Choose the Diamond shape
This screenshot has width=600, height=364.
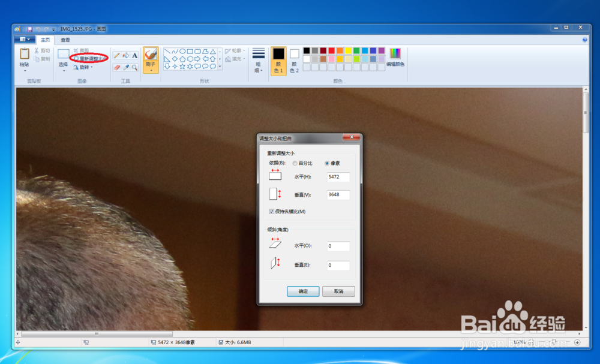click(175, 59)
